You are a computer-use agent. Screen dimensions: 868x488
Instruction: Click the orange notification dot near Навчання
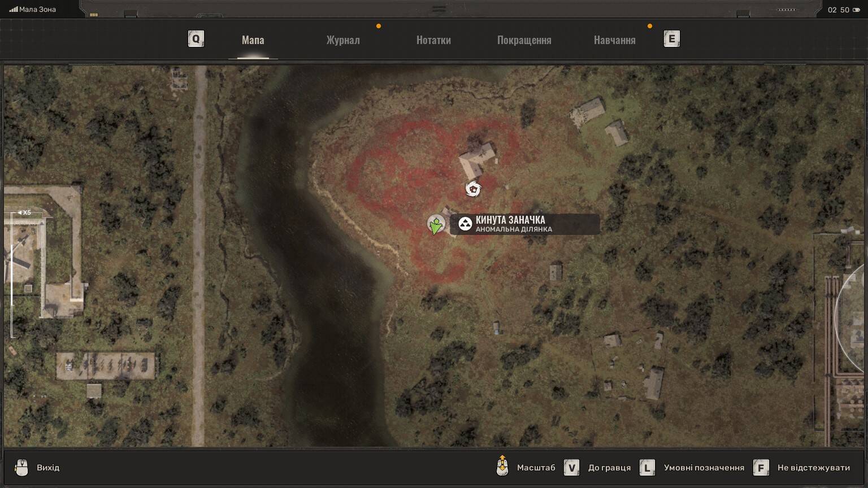click(x=650, y=26)
